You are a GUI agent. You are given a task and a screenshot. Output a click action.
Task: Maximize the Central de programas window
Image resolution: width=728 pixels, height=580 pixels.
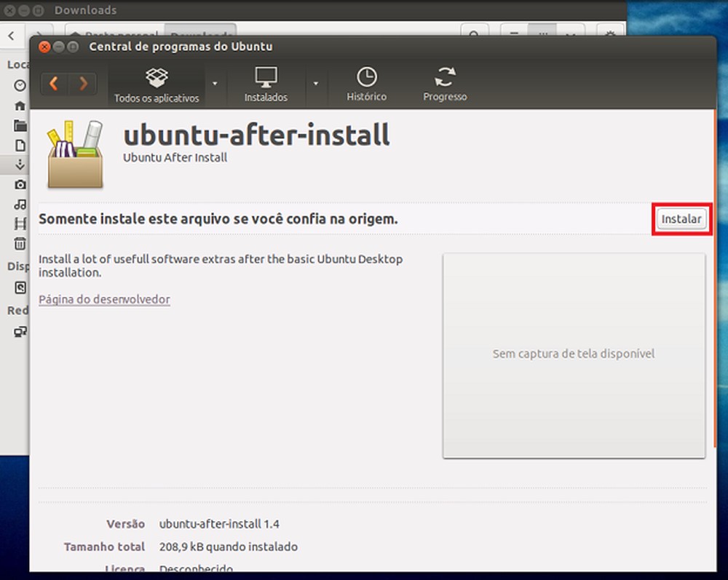[x=72, y=47]
